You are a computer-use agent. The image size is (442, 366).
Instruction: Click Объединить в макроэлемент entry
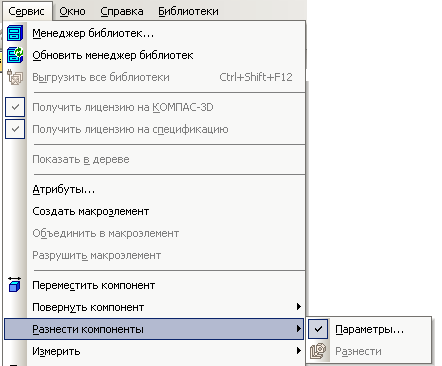point(154,233)
